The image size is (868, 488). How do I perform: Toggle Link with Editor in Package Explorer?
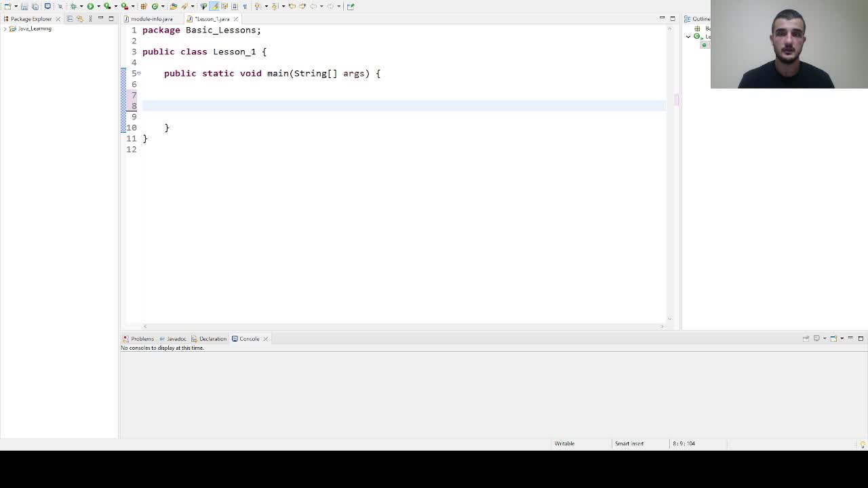(x=80, y=19)
